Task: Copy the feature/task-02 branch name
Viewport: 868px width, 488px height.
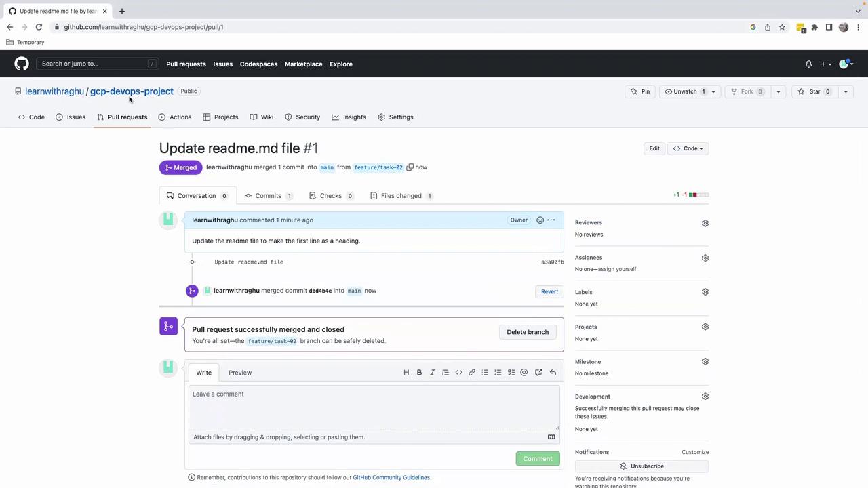Action: 410,167
